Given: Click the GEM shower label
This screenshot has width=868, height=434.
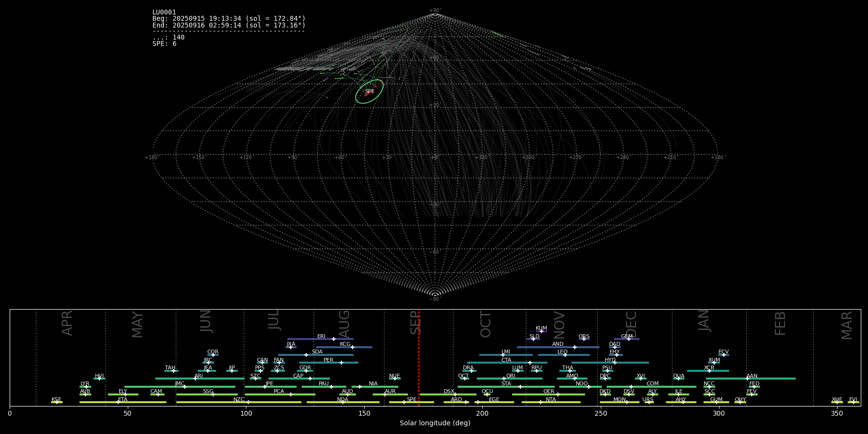Looking at the screenshot, I should click(627, 336).
